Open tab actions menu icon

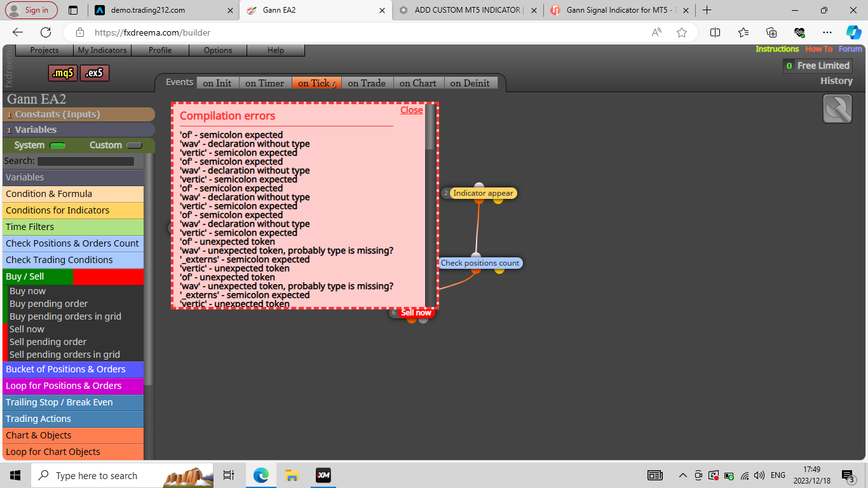pyautogui.click(x=73, y=10)
